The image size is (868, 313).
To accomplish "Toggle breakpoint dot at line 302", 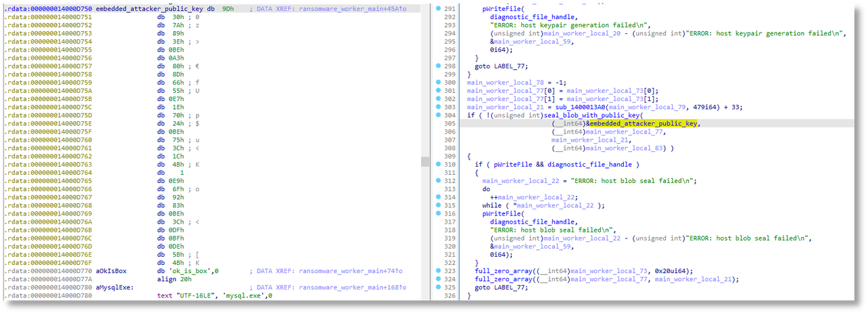I will click(x=438, y=99).
